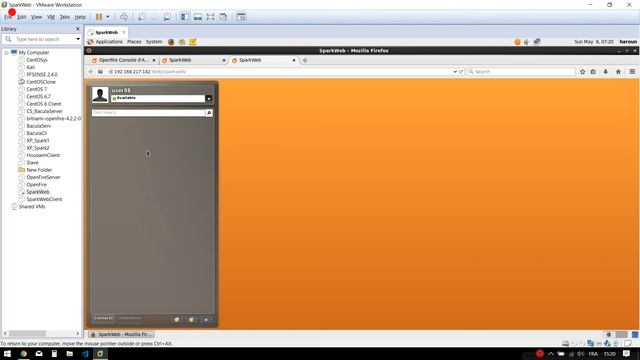Click the guest volume icon
Viewport: 640px width, 360px height.
[x=527, y=42]
